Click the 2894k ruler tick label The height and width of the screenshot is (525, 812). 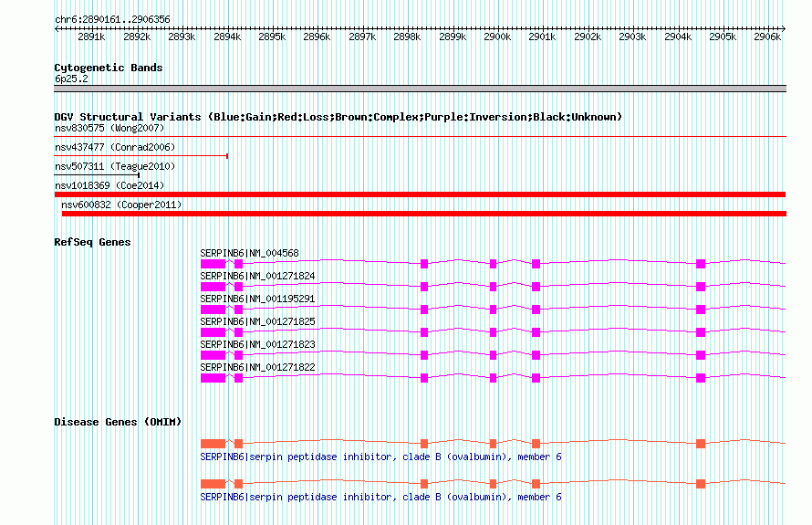click(x=227, y=37)
